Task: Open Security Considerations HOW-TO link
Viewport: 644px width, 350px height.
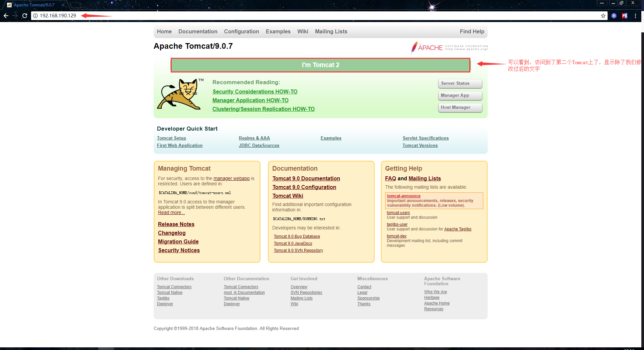Action: click(255, 92)
